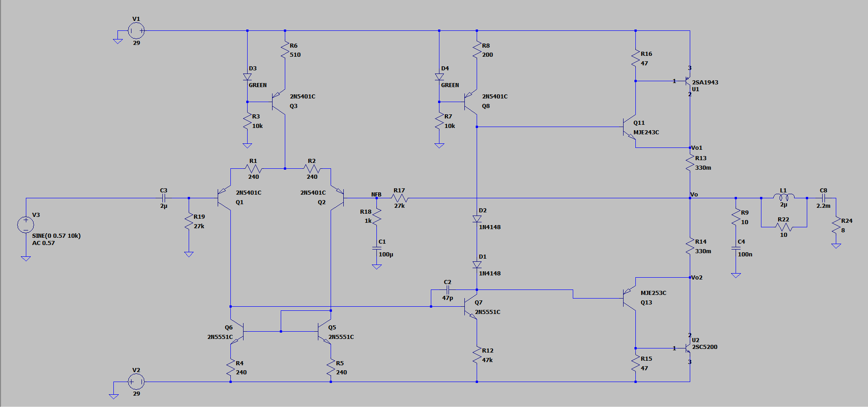
Task: Click the 'NFB' net label
Action: [x=376, y=195]
